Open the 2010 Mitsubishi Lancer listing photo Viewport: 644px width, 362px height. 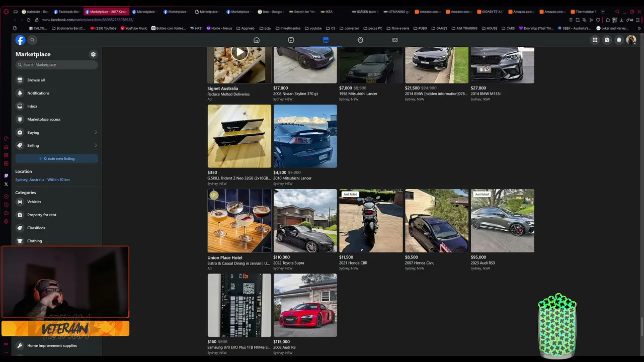[x=305, y=136]
